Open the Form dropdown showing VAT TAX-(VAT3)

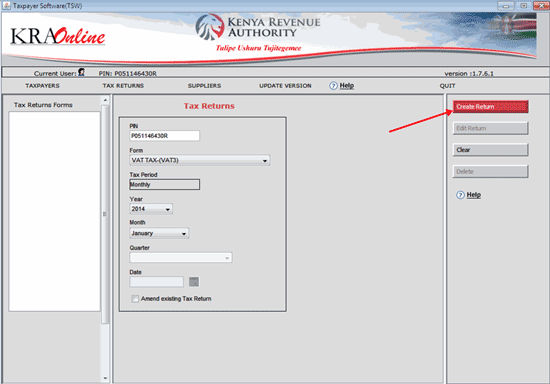tap(200, 160)
